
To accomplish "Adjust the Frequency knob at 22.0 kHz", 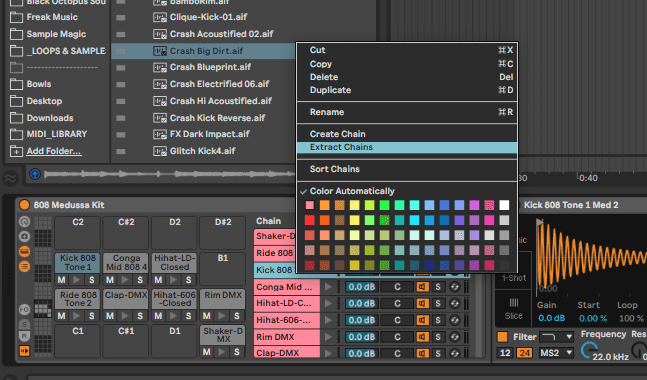I will pos(589,350).
